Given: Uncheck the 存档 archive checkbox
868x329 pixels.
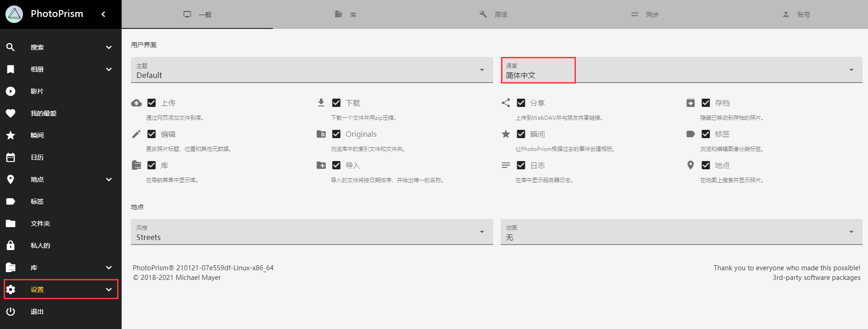Looking at the screenshot, I should point(706,103).
